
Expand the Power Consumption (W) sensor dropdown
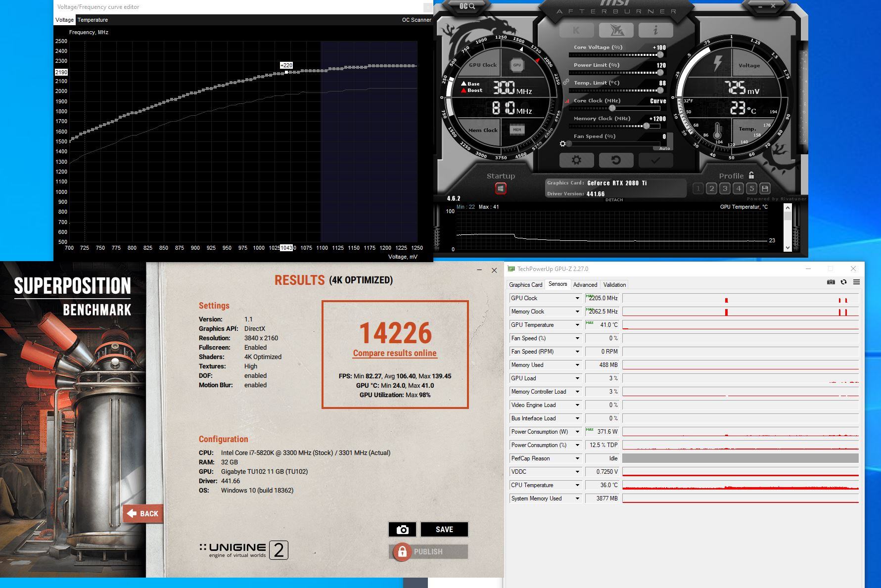point(577,432)
